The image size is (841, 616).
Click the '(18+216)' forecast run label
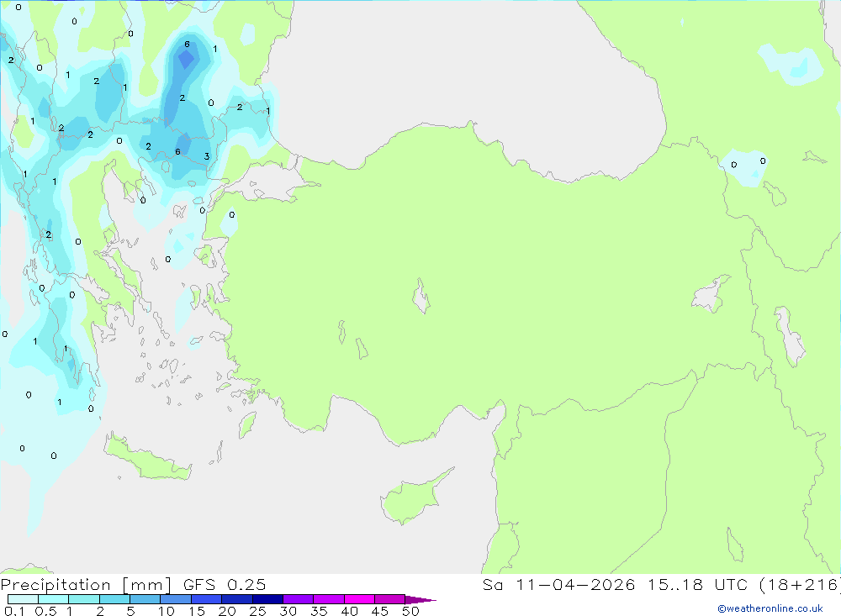point(799,585)
